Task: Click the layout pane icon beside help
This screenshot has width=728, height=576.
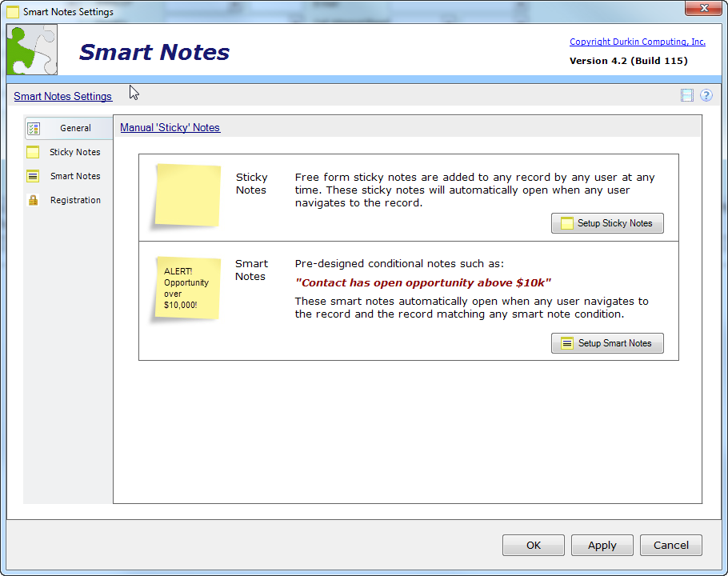Action: pyautogui.click(x=687, y=96)
